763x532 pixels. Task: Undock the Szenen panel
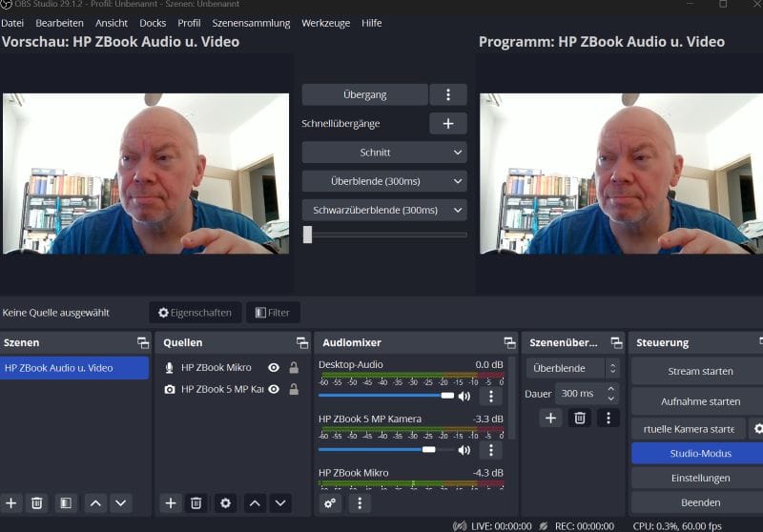(143, 343)
